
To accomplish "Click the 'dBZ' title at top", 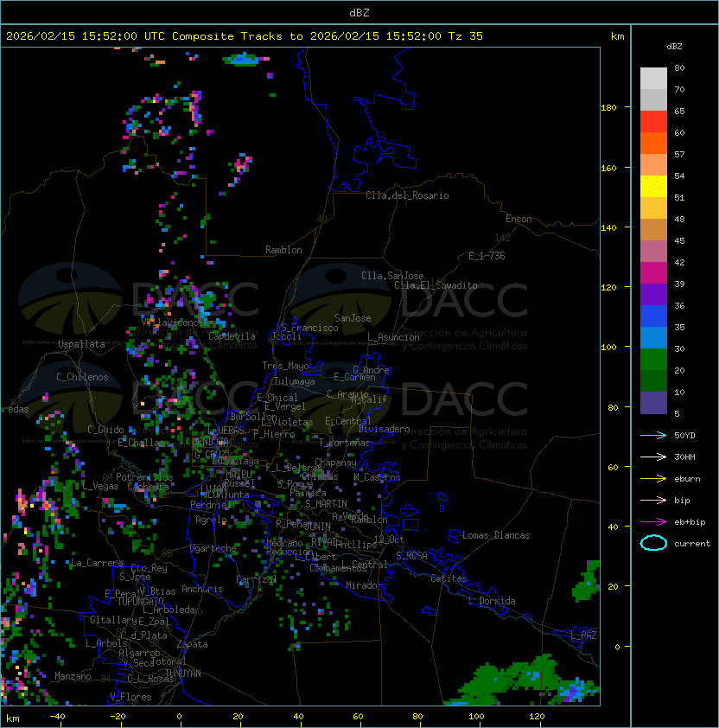I will tap(359, 12).
